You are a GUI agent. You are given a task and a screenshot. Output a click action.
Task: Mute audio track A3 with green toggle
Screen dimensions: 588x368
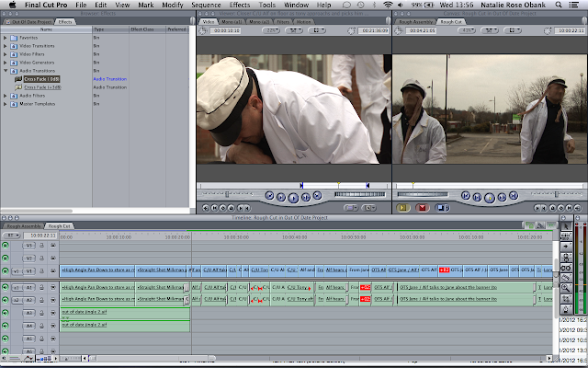(6, 313)
